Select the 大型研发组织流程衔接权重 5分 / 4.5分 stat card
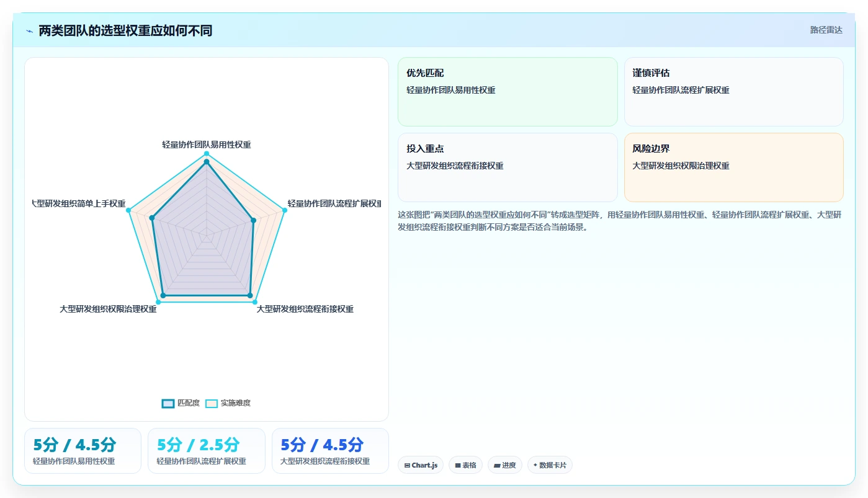Viewport: 868px width, 498px height. (x=330, y=451)
